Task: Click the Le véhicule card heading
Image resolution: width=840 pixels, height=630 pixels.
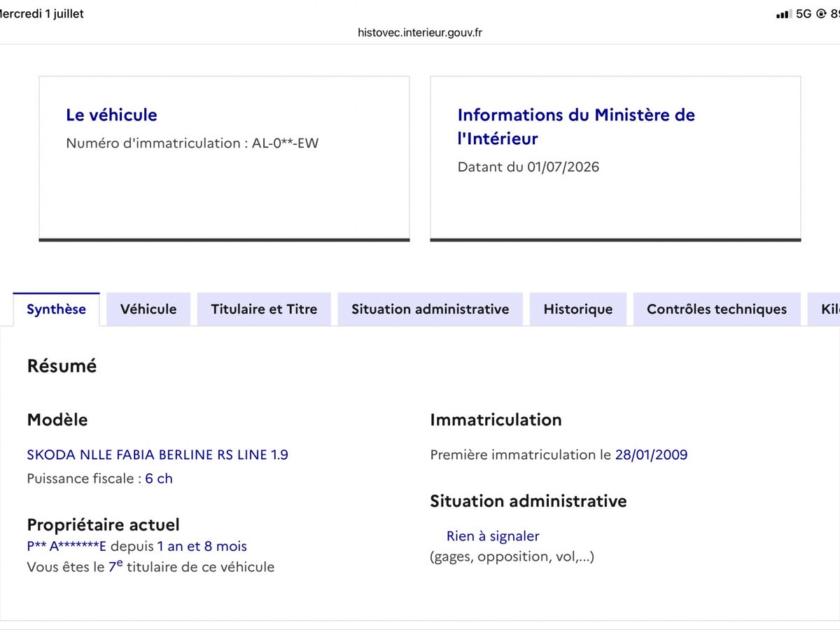Action: (x=111, y=115)
